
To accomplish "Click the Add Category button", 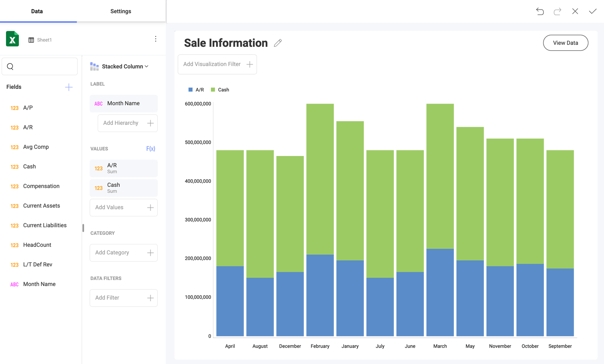I will click(124, 253).
